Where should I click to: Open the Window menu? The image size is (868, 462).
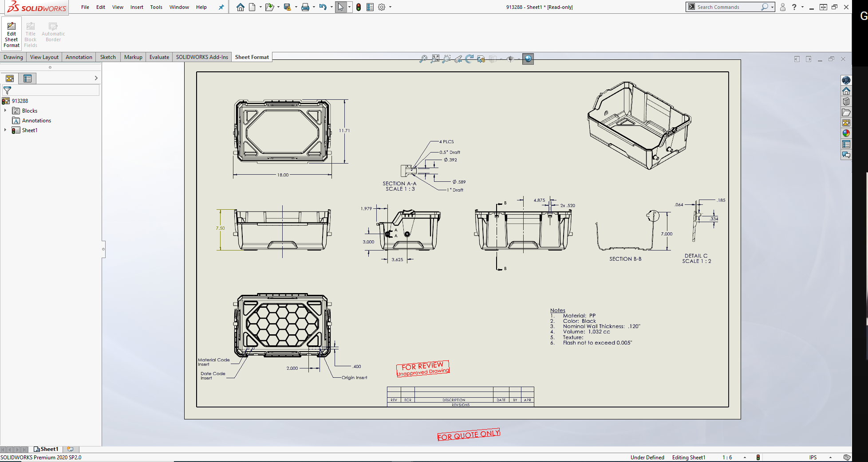pos(179,7)
